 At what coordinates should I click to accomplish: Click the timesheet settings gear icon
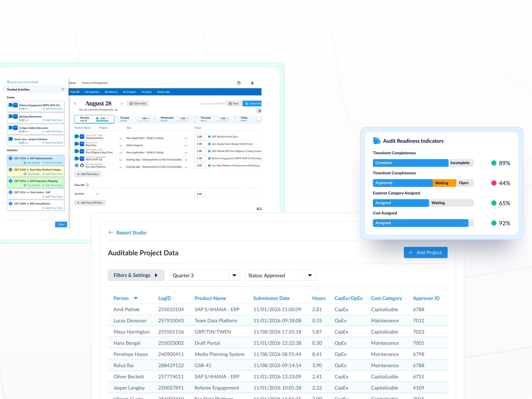(260, 111)
